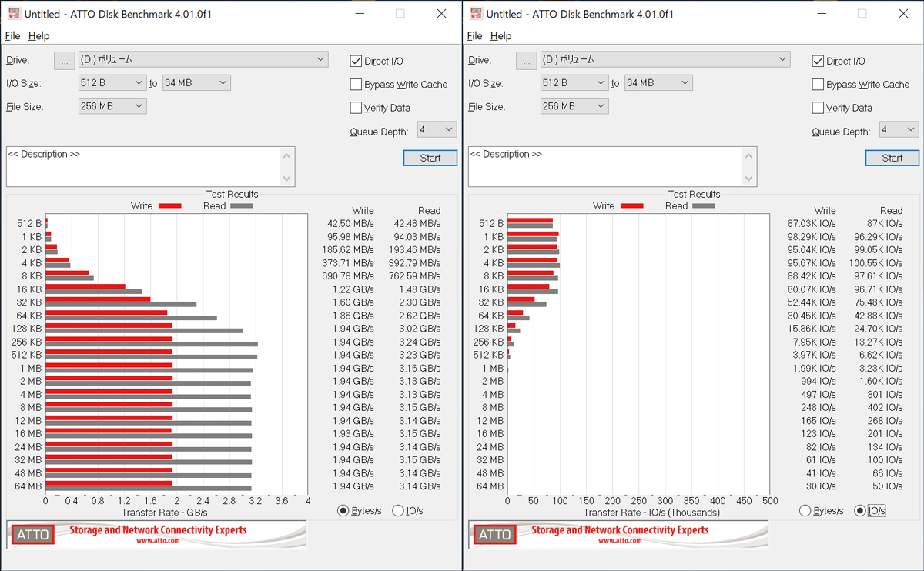
Task: Select IO/s radio button in left window
Action: pos(398,510)
